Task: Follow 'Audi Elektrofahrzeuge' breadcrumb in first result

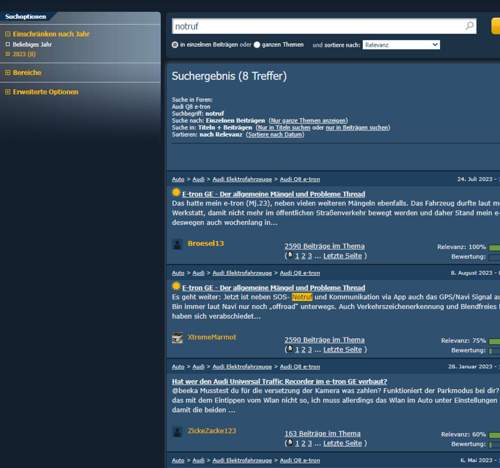Action: [x=242, y=179]
